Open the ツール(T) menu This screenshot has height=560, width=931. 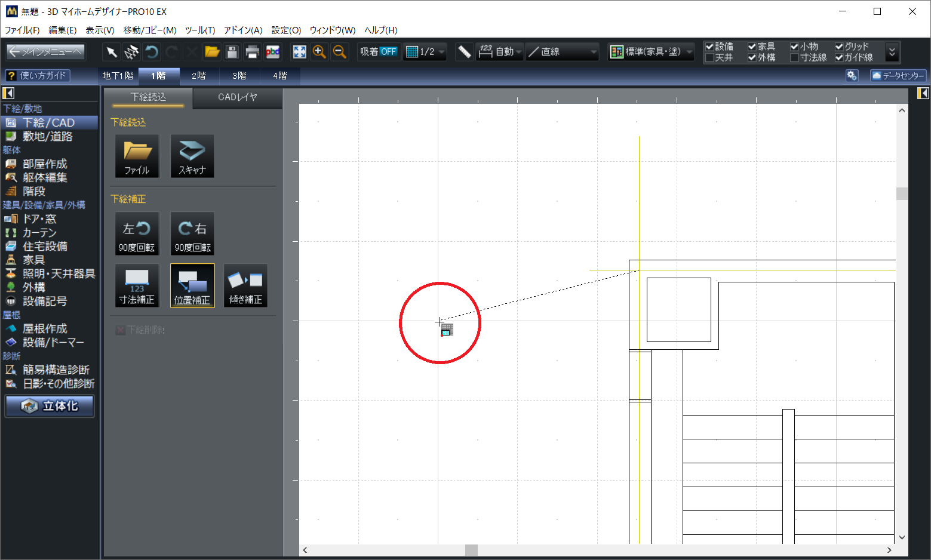(199, 30)
